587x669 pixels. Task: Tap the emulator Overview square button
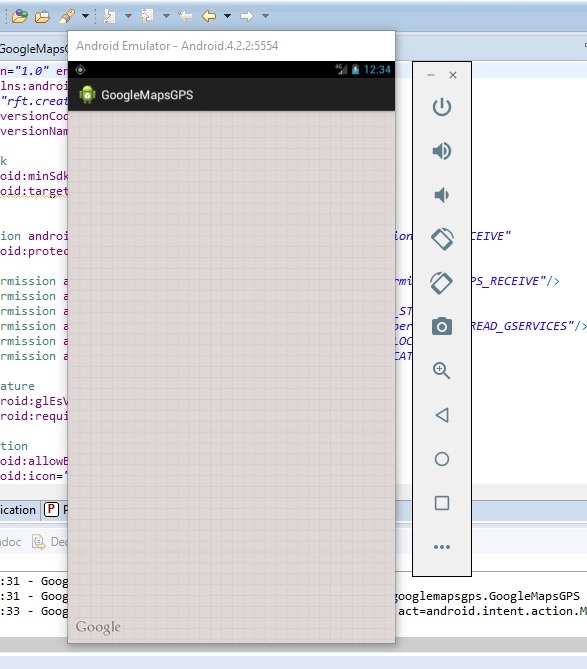coord(442,503)
